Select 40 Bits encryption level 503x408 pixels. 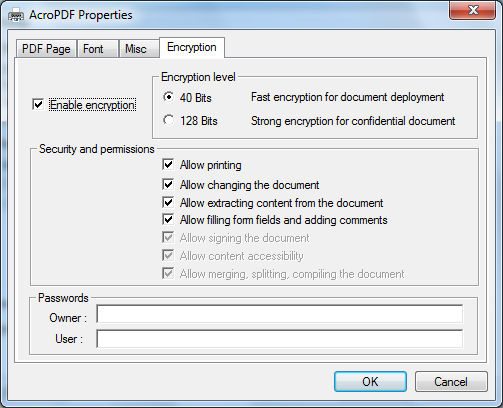[169, 97]
